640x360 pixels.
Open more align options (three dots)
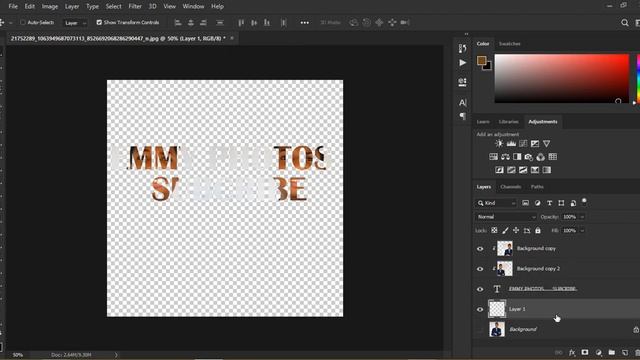pyautogui.click(x=304, y=23)
